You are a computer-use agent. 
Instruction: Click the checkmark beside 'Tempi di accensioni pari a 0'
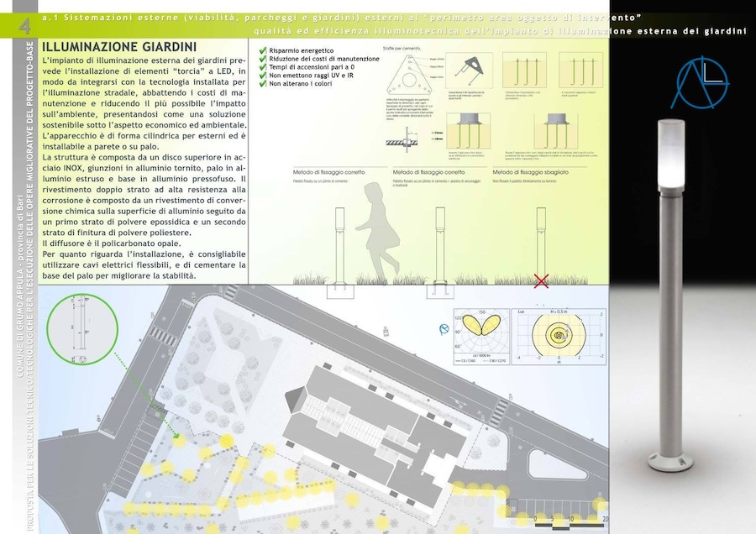coord(264,68)
